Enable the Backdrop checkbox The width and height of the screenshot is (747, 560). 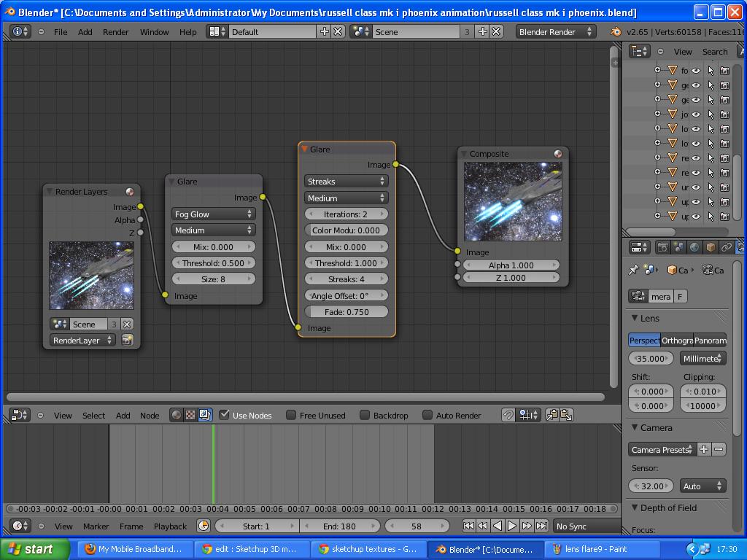tap(365, 415)
